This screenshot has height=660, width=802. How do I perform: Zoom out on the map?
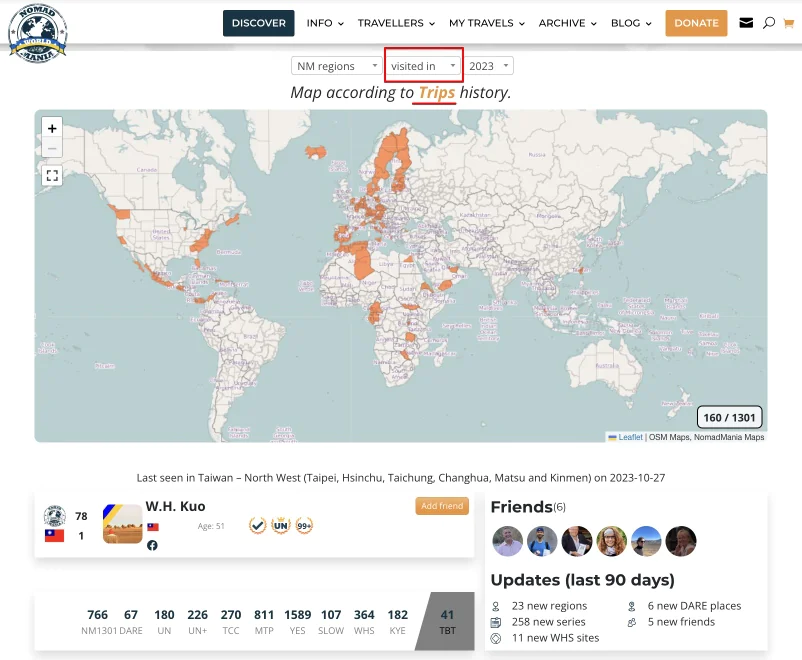[52, 148]
